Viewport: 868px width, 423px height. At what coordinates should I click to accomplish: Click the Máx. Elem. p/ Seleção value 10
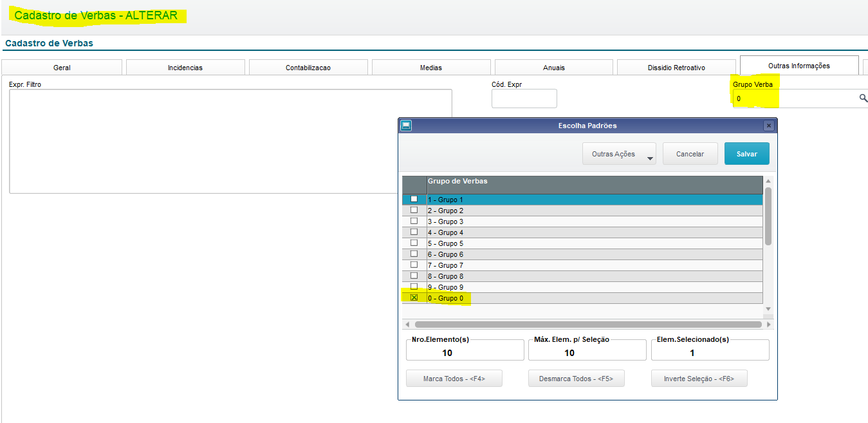(x=569, y=353)
